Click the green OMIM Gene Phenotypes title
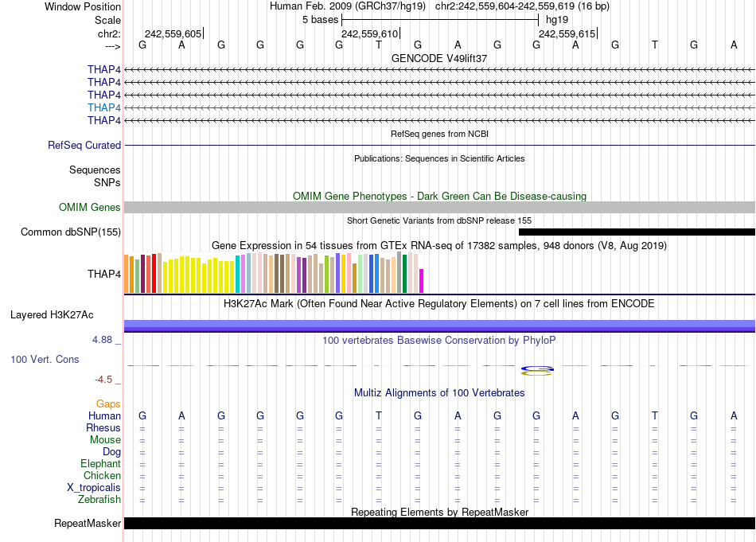 [440, 197]
